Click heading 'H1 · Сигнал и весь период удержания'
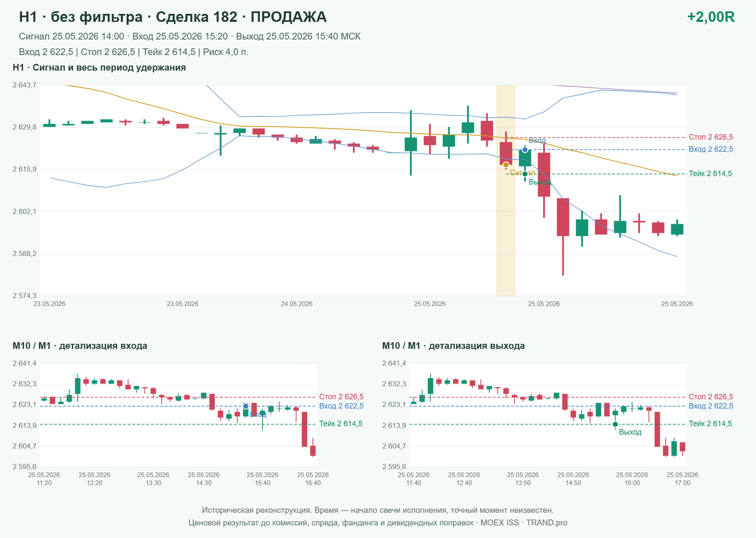 coord(99,68)
